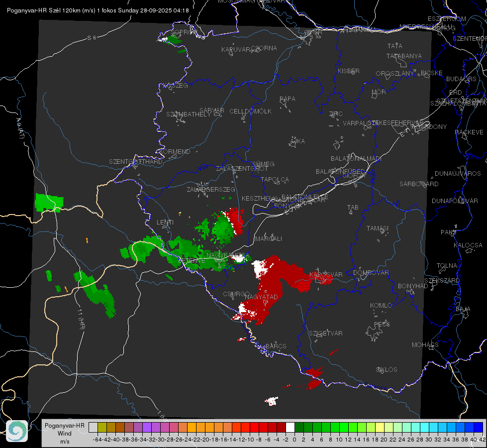Screen dimensions: 487x448
Task: Click the '42' value at the scale's end
Action: point(482,440)
